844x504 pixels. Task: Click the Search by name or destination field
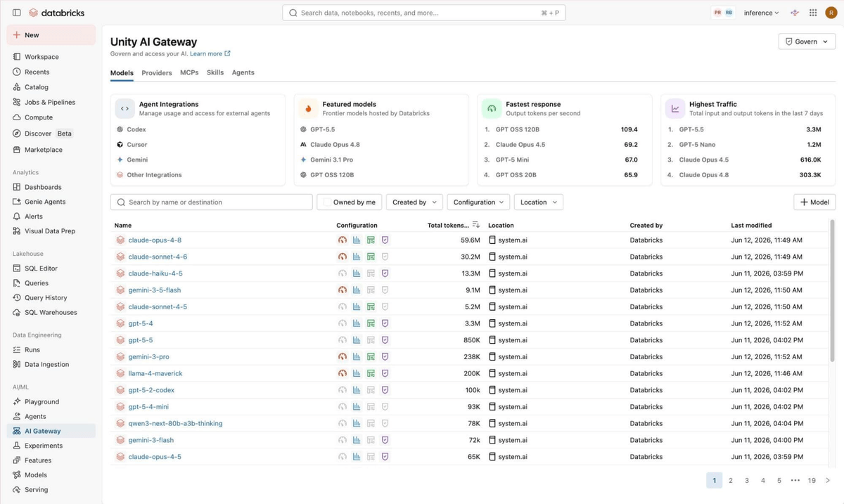pos(211,202)
